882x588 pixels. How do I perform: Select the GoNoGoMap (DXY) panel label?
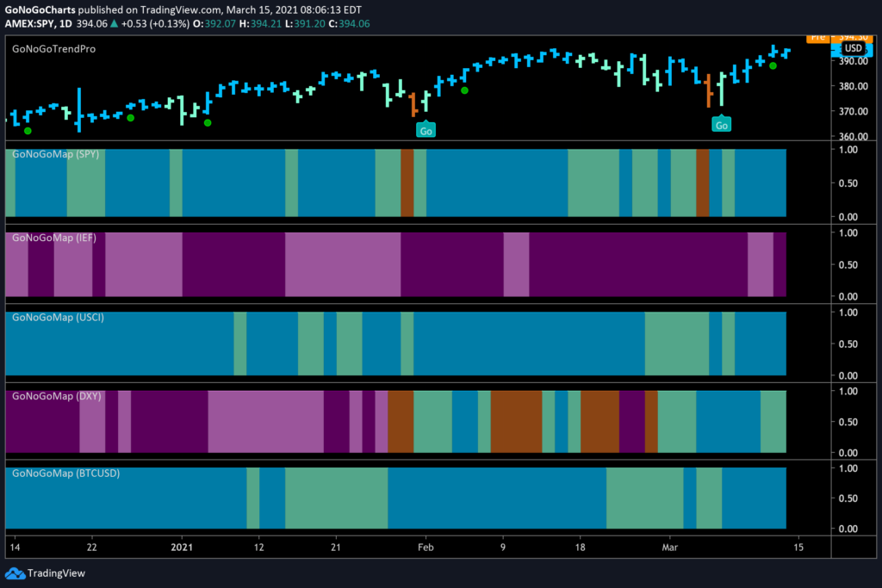pos(57,396)
